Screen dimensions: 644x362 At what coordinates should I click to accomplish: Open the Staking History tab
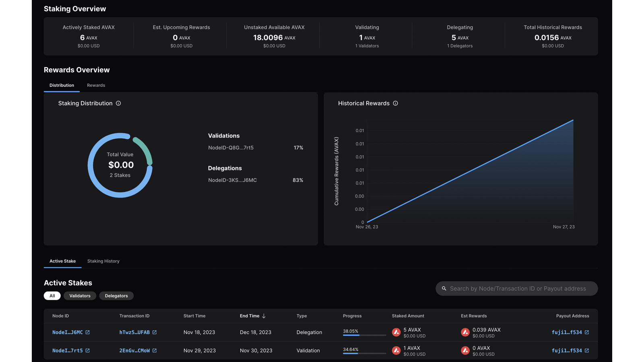coord(103,261)
